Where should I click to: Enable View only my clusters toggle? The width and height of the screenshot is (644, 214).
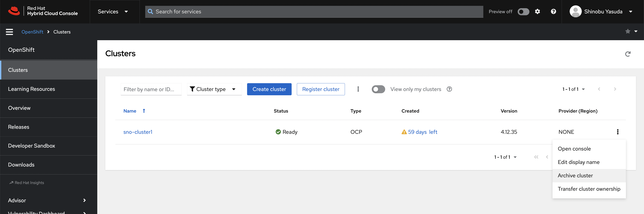(x=378, y=89)
